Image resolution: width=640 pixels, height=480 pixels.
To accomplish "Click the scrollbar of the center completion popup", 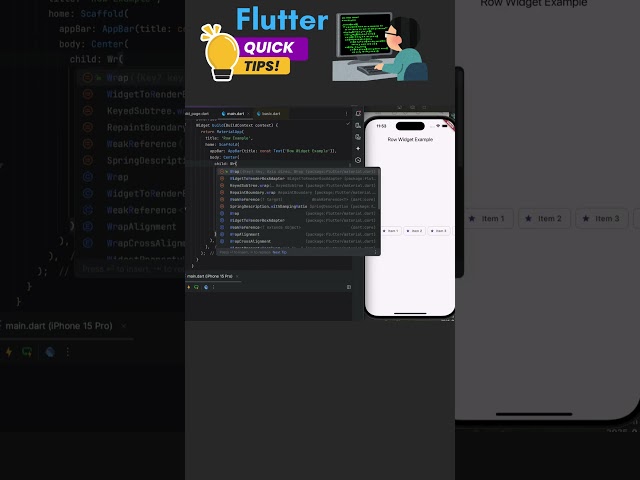I will (378, 190).
